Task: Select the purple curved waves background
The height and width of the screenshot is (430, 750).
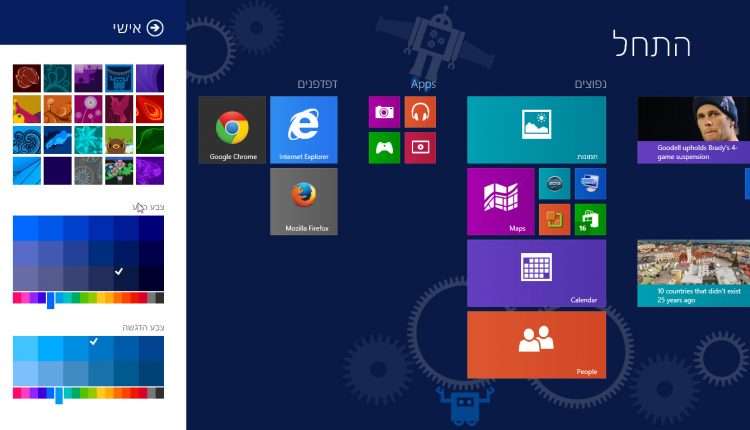Action: point(150,78)
